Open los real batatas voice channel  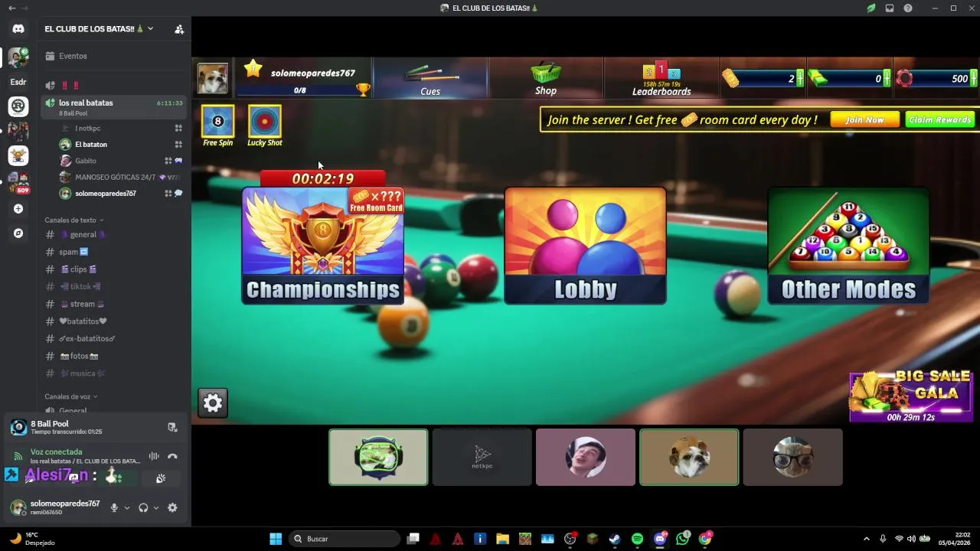[x=115, y=106]
